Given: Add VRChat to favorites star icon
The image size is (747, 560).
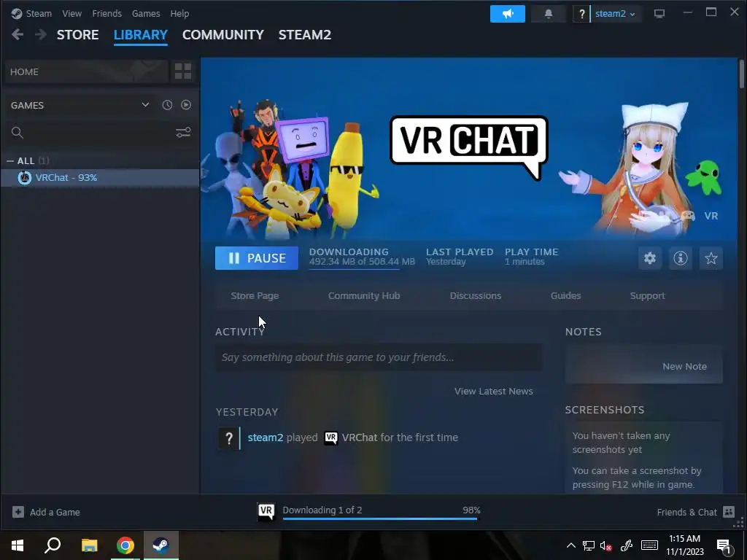Looking at the screenshot, I should 711,258.
